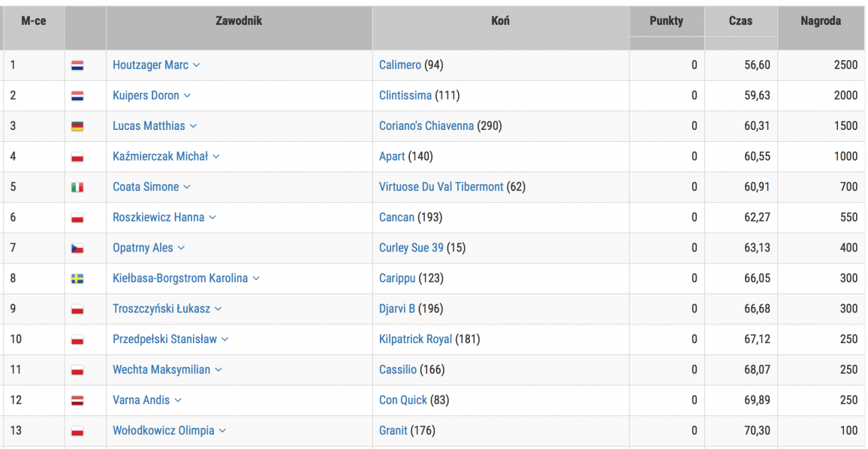Image resolution: width=868 pixels, height=449 pixels.
Task: Click the Nagroda column header
Action: click(821, 22)
